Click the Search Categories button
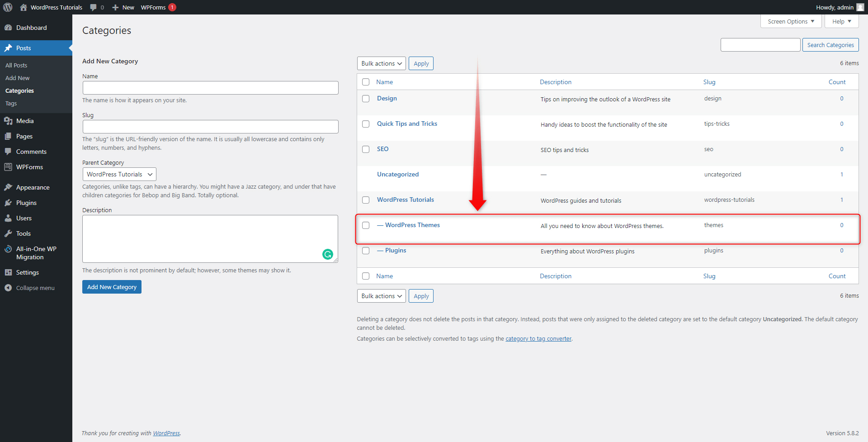The image size is (868, 442). click(x=830, y=45)
